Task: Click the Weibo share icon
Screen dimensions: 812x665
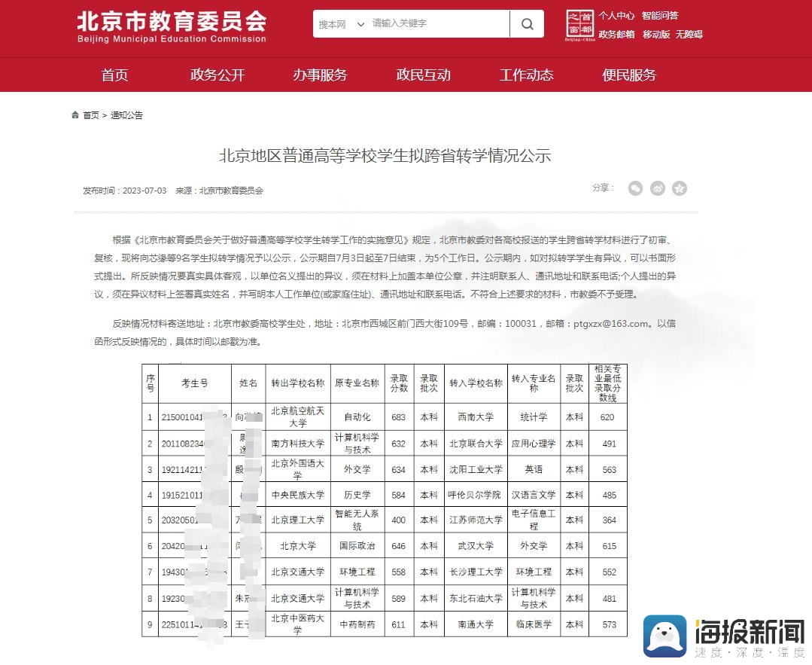Action: [x=657, y=188]
